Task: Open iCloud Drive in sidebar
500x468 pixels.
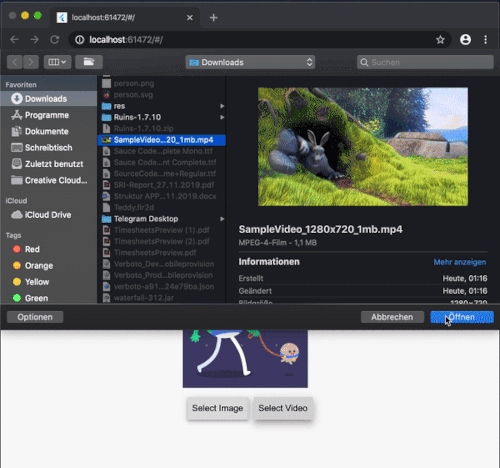Action: [49, 215]
